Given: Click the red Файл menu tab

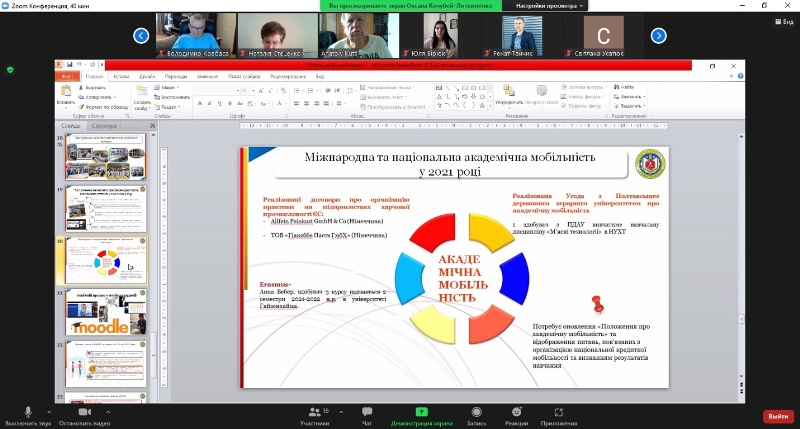Looking at the screenshot, I should 68,76.
